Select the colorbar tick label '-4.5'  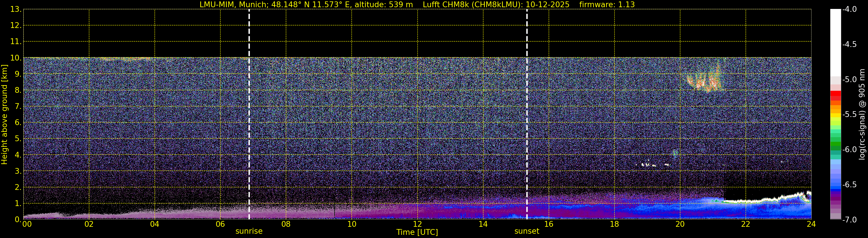pos(849,44)
